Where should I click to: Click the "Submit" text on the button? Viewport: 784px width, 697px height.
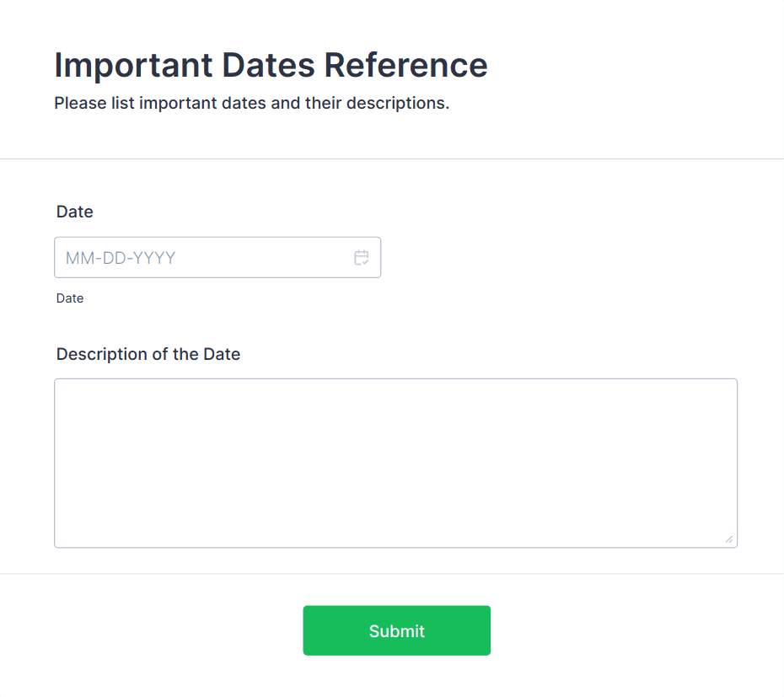pos(397,631)
